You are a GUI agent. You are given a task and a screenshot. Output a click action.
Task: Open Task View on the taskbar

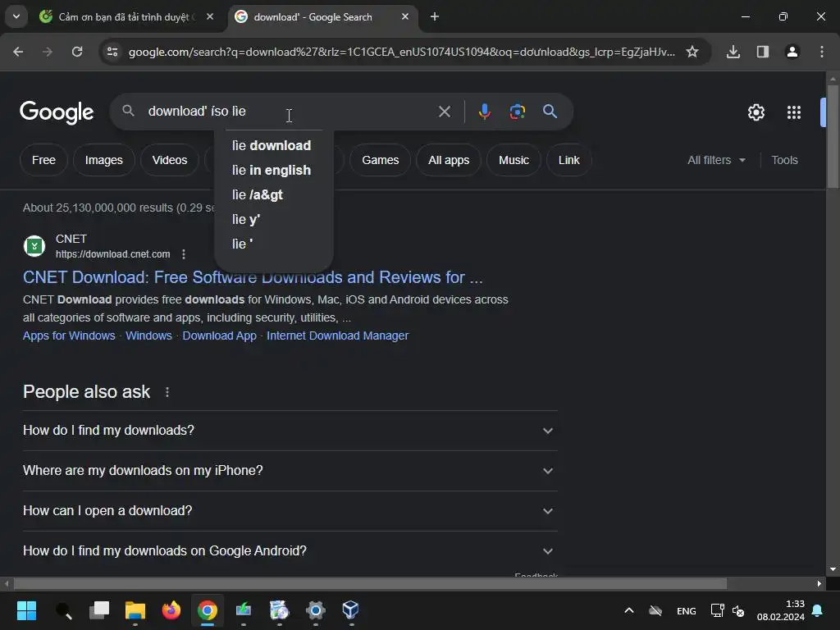99,610
